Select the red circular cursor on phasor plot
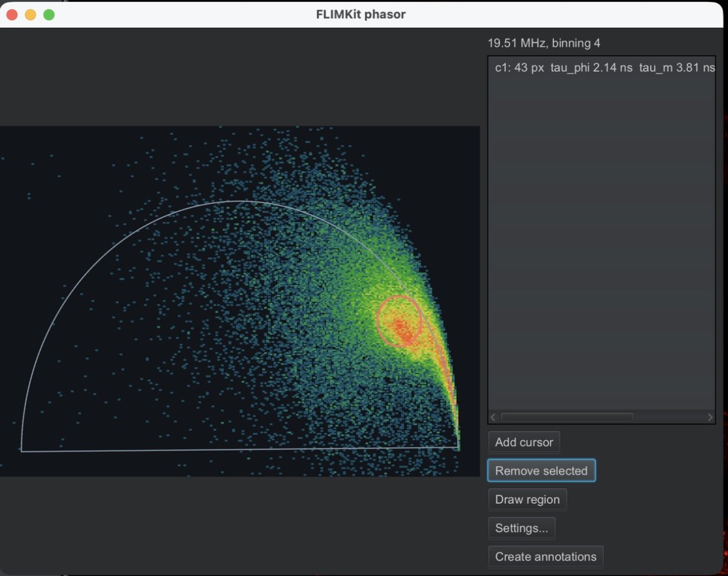This screenshot has width=728, height=576. (x=399, y=321)
